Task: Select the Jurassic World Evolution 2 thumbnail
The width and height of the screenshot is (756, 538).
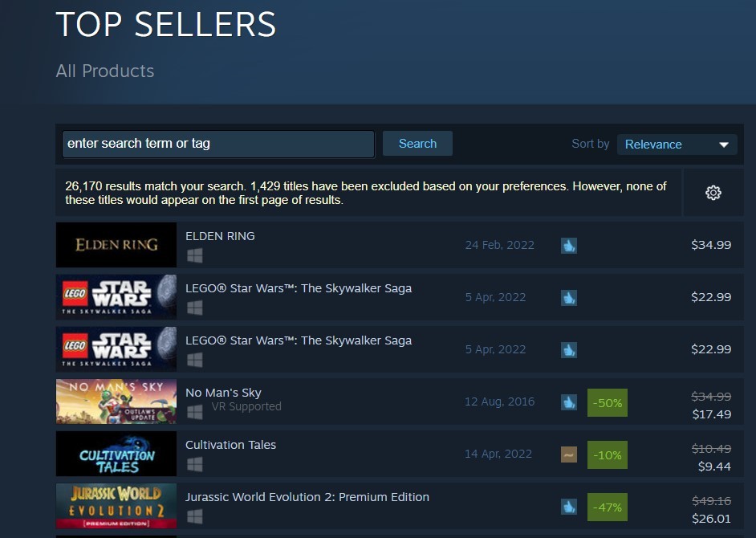Action: (116, 507)
